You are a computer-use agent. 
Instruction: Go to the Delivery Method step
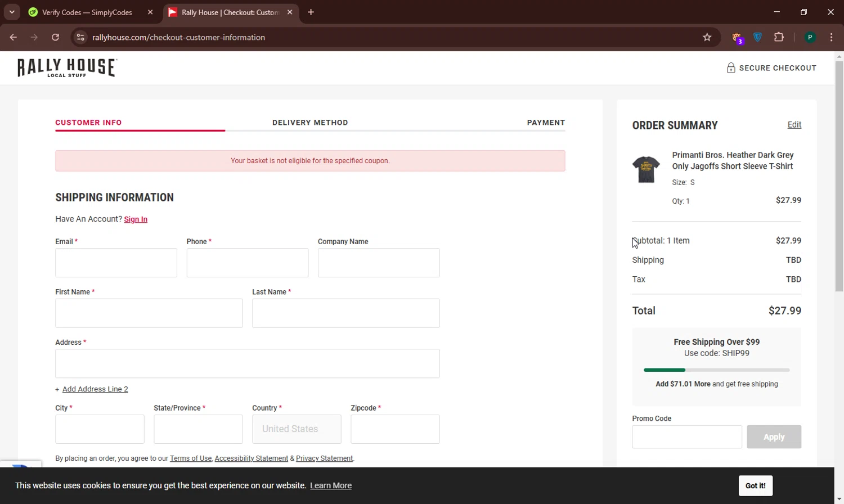coord(310,123)
